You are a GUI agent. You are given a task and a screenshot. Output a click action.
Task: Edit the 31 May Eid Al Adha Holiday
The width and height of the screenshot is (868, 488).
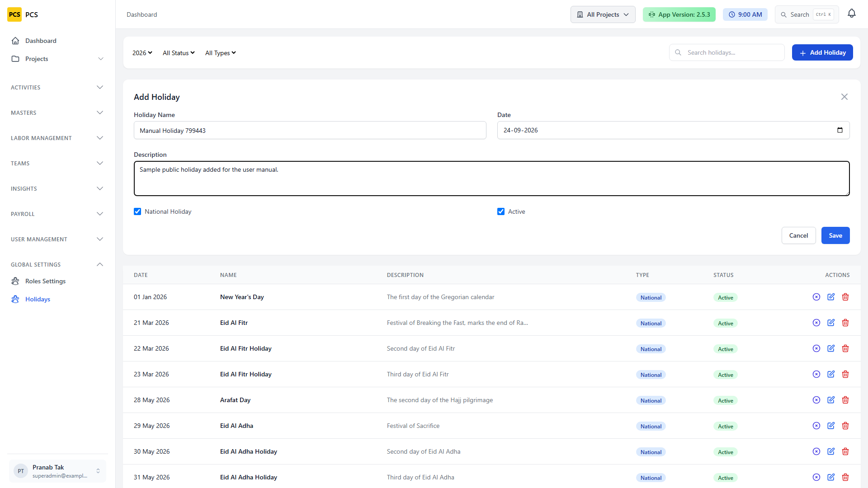(831, 477)
